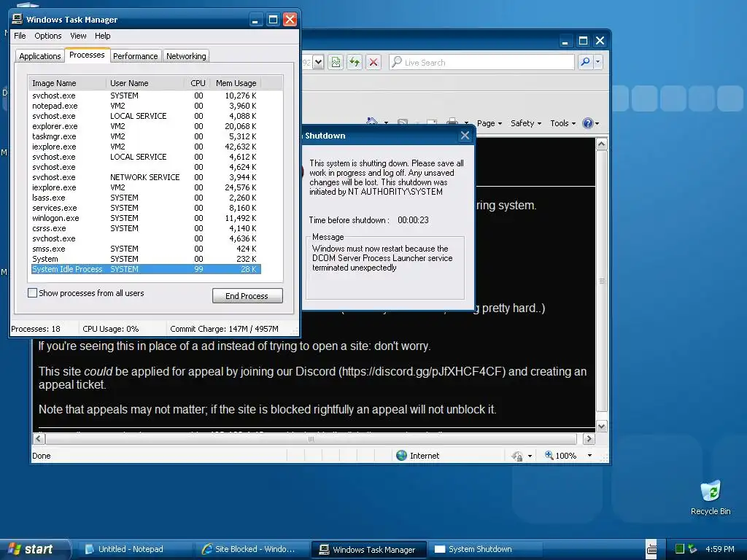Open the address bar history dropdown in IE
The image size is (747, 560).
[319, 62]
